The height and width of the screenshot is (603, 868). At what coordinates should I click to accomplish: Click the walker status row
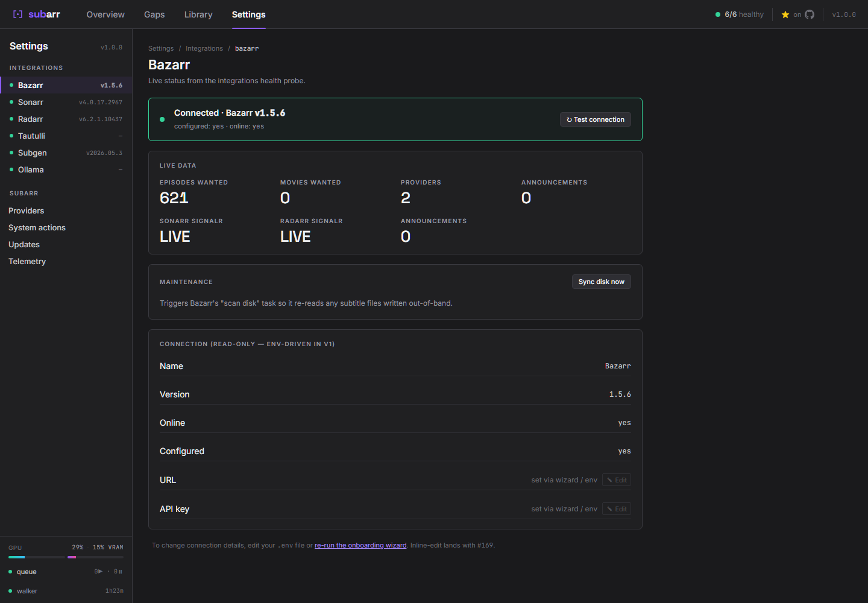(x=66, y=591)
